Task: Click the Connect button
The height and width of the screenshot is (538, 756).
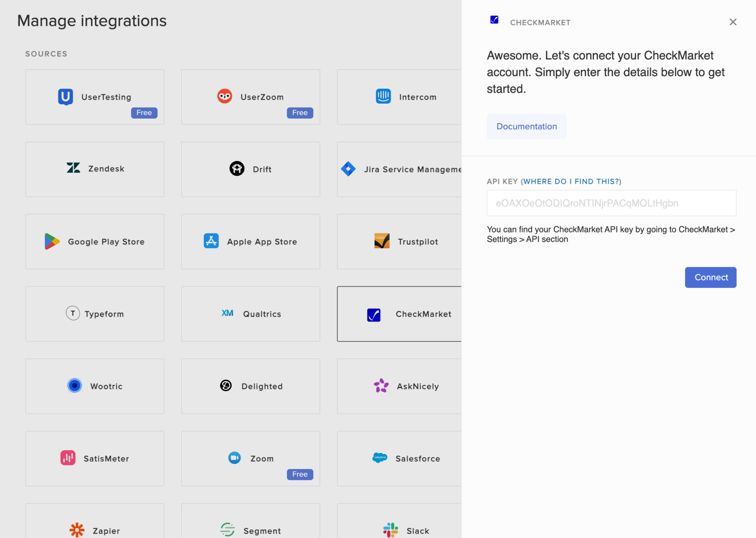Action: [711, 278]
